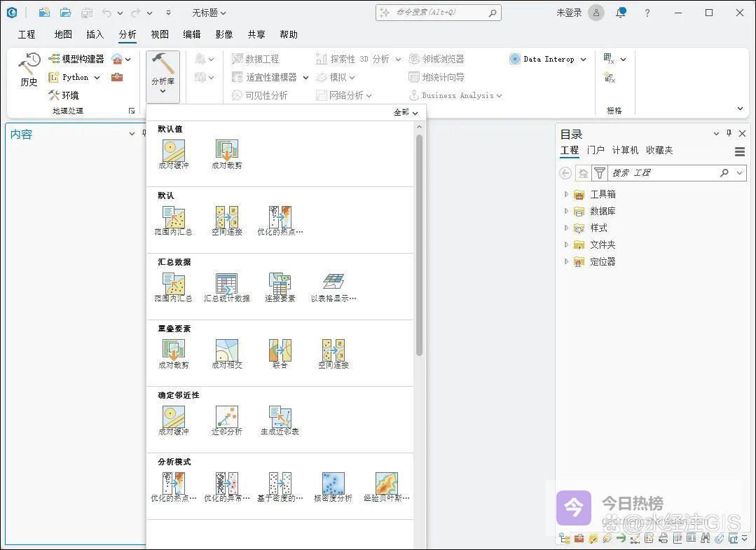Image resolution: width=756 pixels, height=550 pixels.
Task: Select the 连接要素 tool
Action: 280,287
